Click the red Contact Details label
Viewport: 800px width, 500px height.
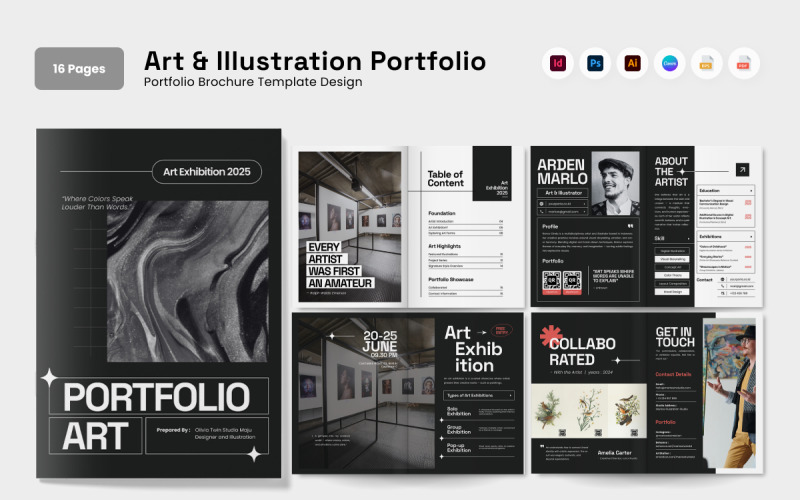[673, 374]
